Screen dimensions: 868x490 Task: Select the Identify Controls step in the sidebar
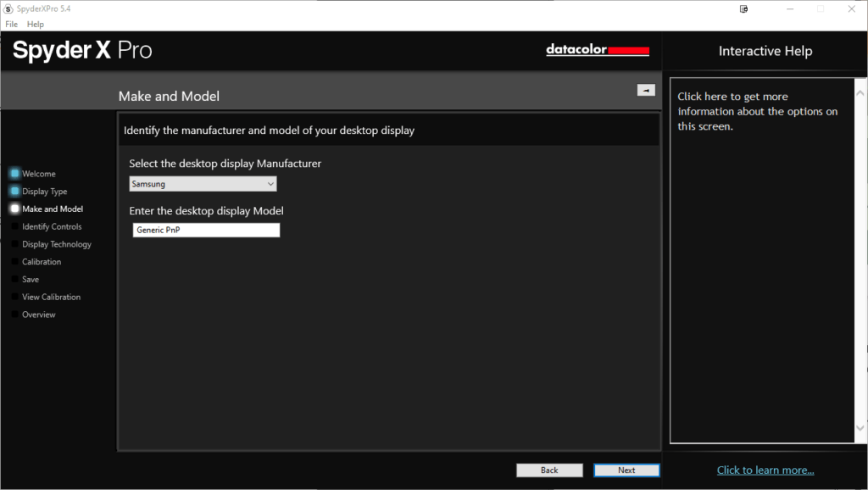coord(52,226)
